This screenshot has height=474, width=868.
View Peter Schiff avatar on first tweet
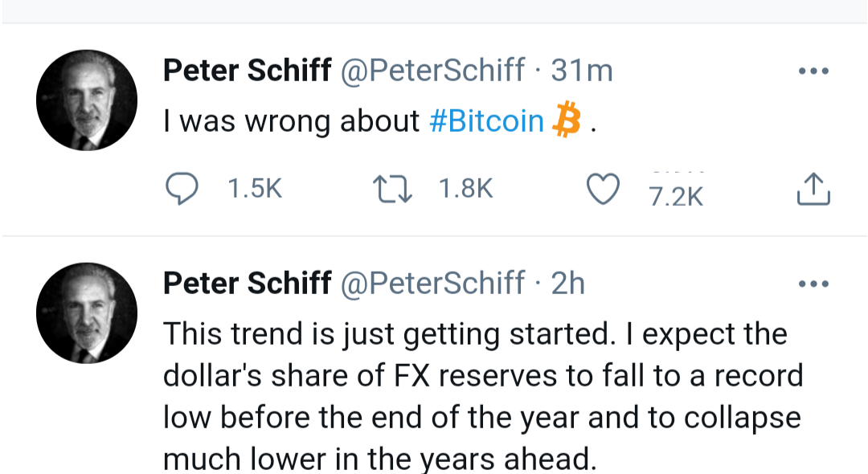pyautogui.click(x=87, y=100)
